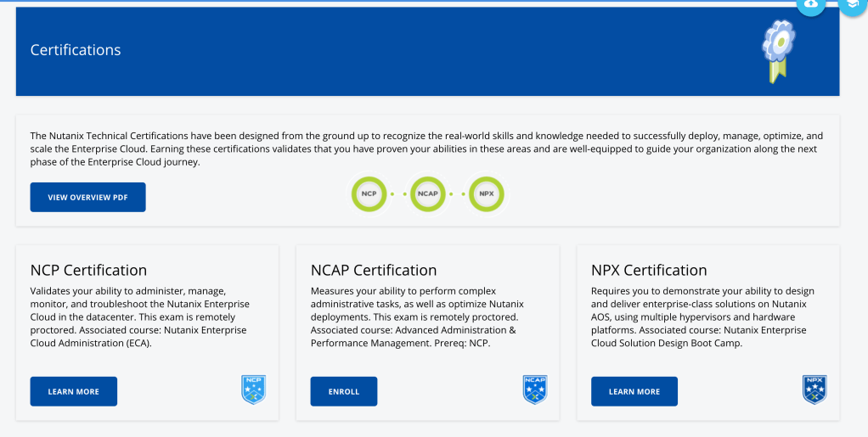Click the NCP Certification card title
Screen dimensions: 868x437
88,270
